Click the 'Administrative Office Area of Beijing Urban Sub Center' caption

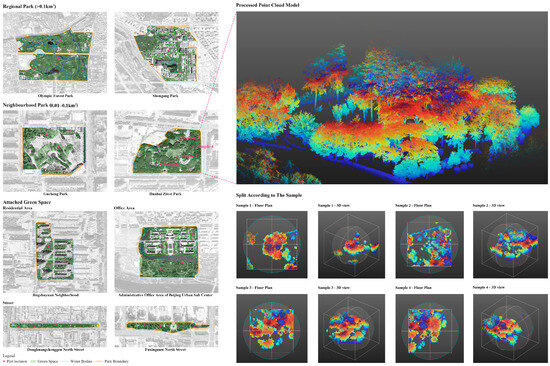pos(165,295)
